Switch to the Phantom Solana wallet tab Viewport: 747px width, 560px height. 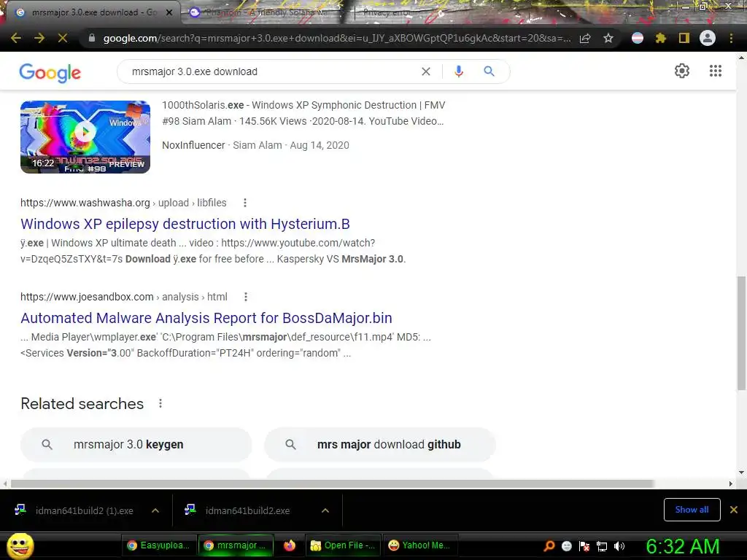point(267,12)
